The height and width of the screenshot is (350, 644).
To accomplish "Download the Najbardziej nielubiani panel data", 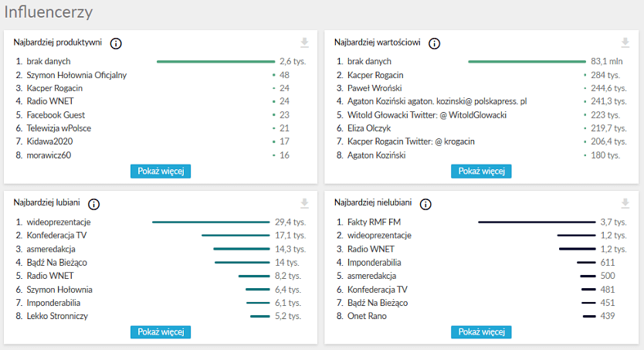I will pos(625,204).
